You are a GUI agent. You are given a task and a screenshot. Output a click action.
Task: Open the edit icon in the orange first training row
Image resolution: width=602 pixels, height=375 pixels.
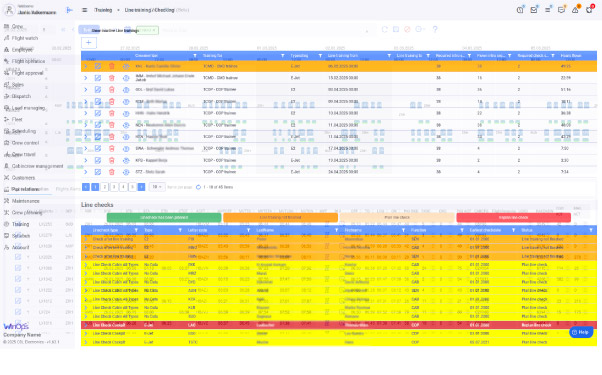pyautogui.click(x=98, y=66)
